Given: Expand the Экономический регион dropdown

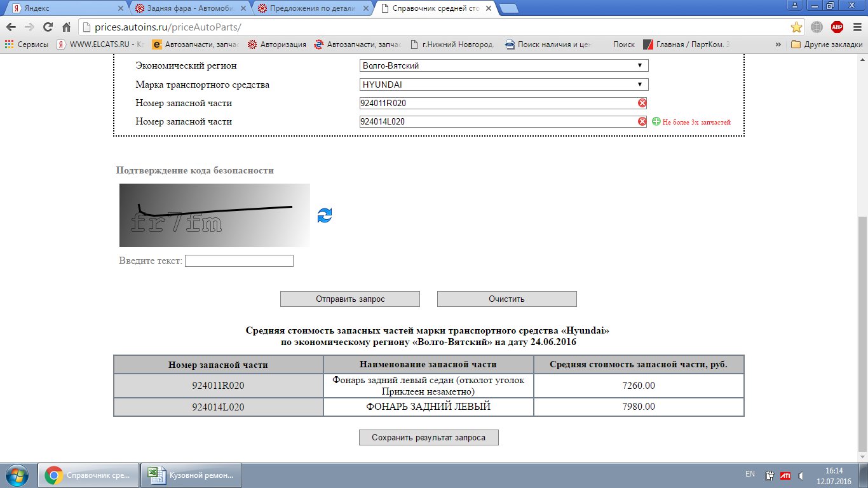Looking at the screenshot, I should tap(504, 65).
